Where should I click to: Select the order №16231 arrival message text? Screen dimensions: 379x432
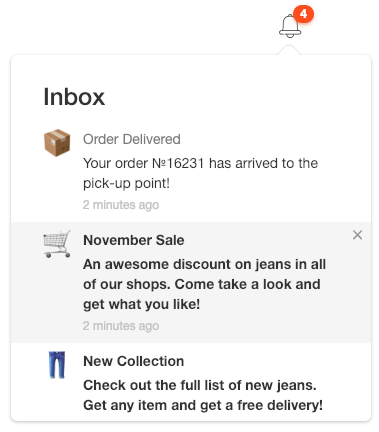point(200,173)
